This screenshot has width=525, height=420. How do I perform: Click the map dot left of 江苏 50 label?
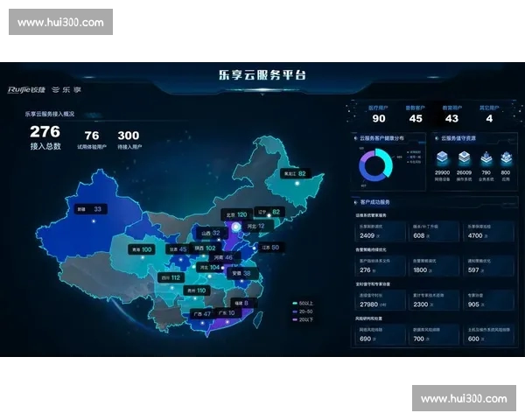click(x=255, y=248)
